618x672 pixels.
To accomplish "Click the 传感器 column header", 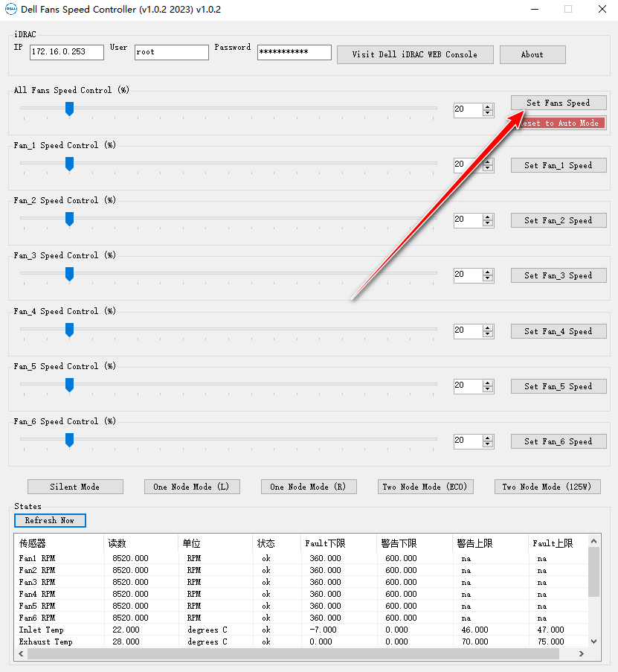I will pyautogui.click(x=59, y=543).
